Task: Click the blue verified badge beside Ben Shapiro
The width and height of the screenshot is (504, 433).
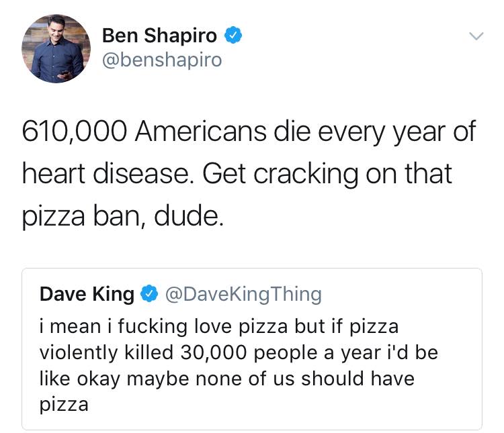Action: point(233,35)
